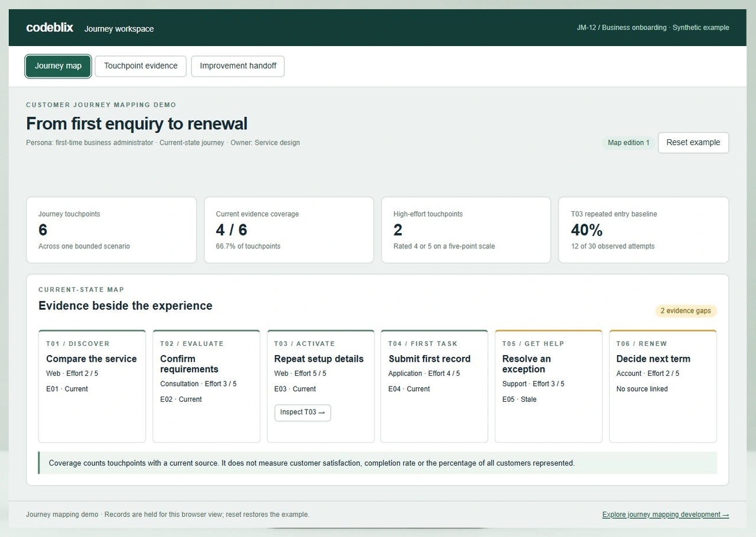
Task: Open the Journey map tab
Action: [58, 66]
